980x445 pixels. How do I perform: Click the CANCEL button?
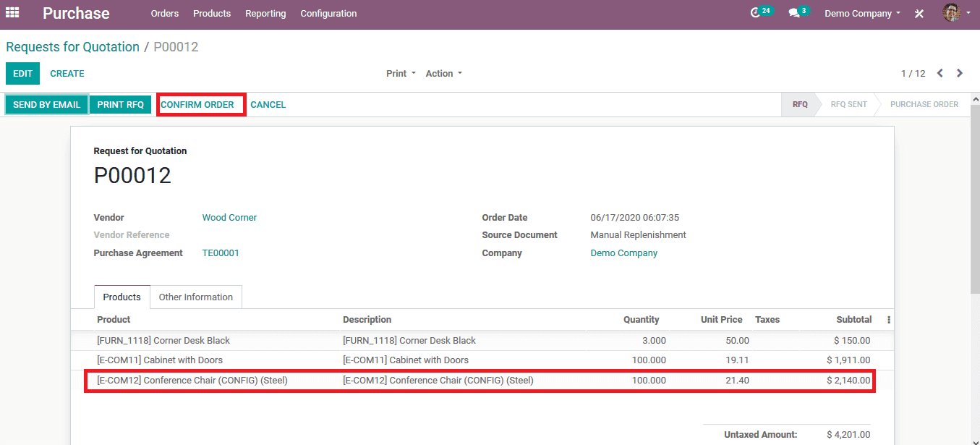(x=268, y=105)
